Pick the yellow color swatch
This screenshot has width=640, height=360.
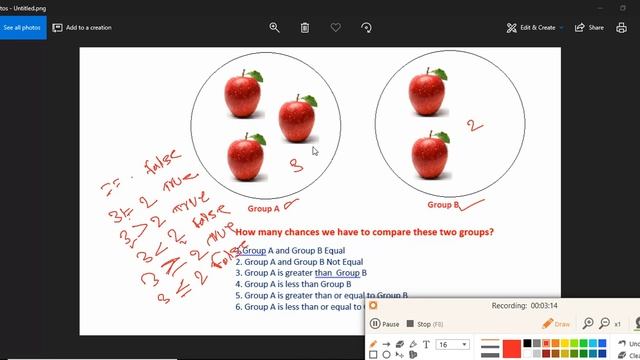point(565,343)
